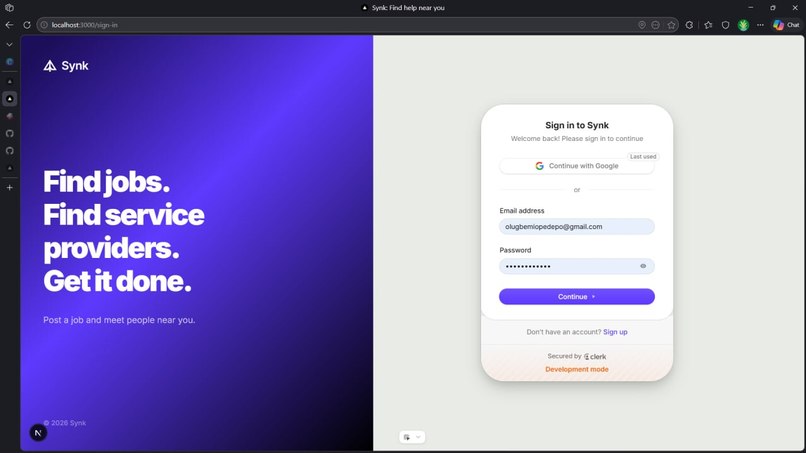Collapse the vertical tabs chevron
This screenshot has width=806, height=453.
tap(9, 45)
